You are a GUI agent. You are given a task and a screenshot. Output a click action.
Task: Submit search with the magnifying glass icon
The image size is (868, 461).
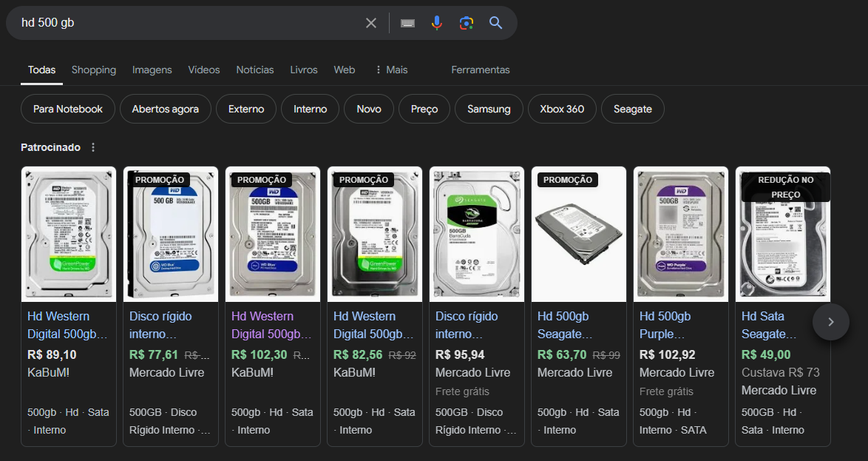click(x=495, y=23)
